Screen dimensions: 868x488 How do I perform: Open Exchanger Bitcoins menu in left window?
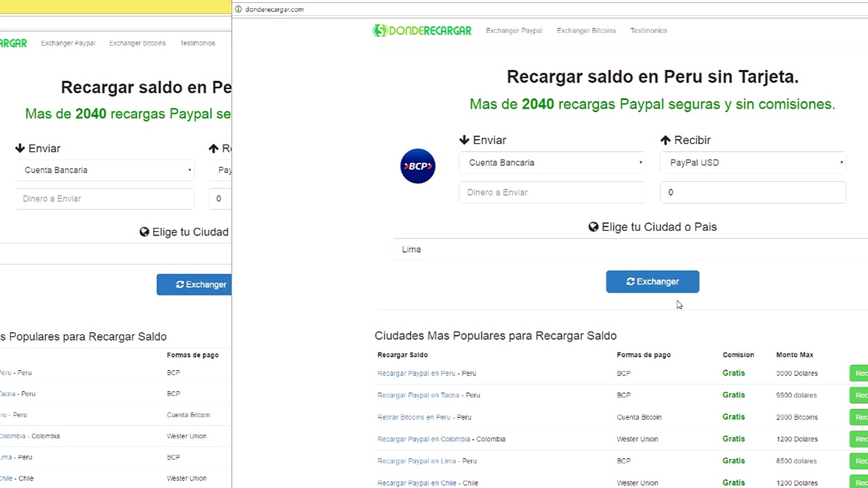[137, 43]
